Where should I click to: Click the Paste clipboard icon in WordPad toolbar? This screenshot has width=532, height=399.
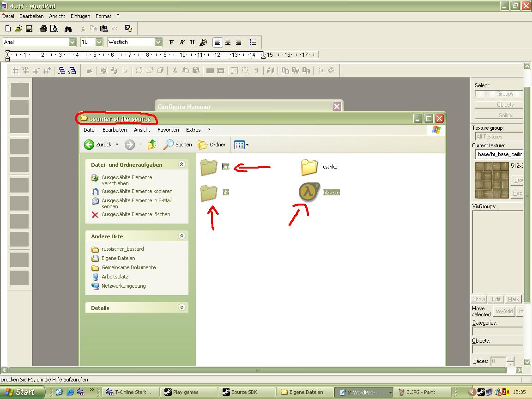click(104, 29)
